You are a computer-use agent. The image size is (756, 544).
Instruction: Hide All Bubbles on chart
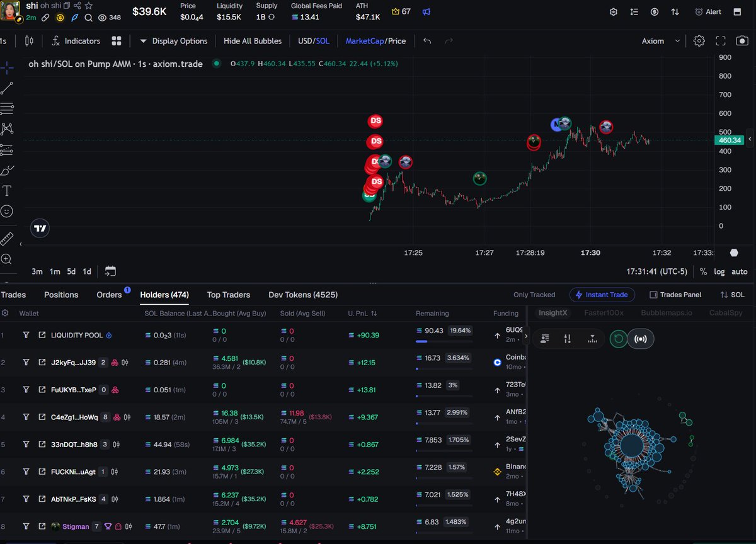[253, 41]
